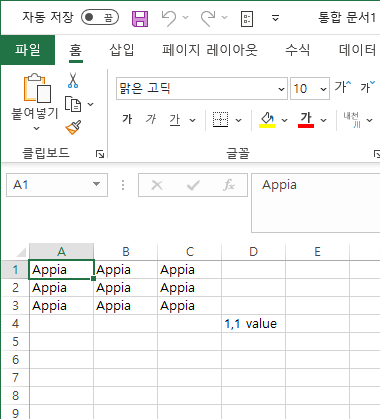Open the 삽입 (Insert) tab

[x=122, y=50]
